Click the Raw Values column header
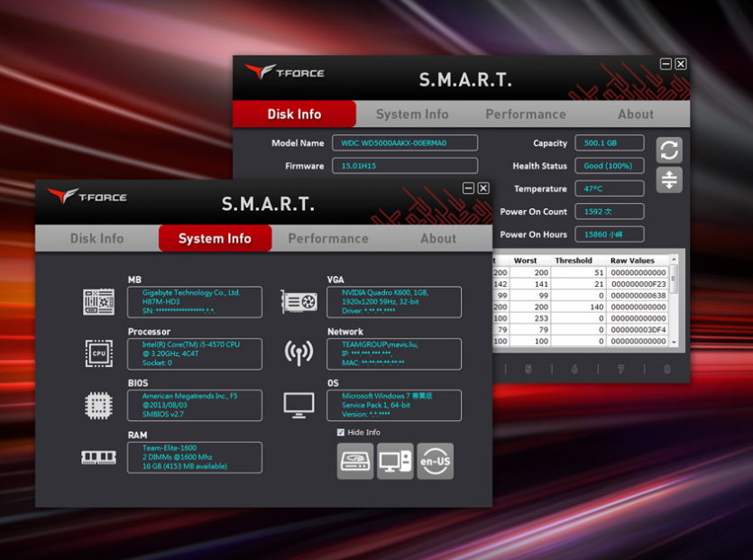The image size is (753, 560). 632,261
